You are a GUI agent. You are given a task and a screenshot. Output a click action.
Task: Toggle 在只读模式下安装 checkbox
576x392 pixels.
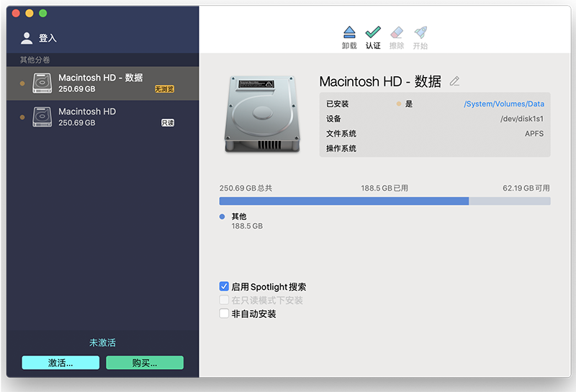pos(224,300)
